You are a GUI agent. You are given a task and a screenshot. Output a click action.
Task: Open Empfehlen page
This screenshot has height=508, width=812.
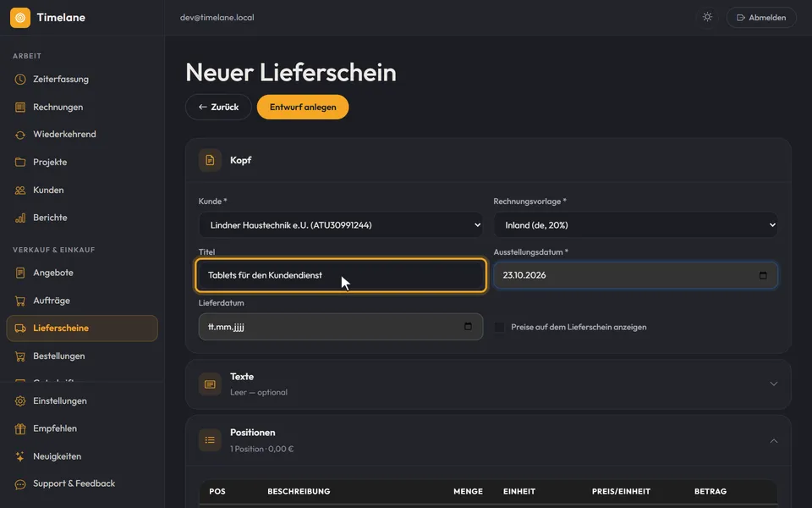[x=82, y=428]
